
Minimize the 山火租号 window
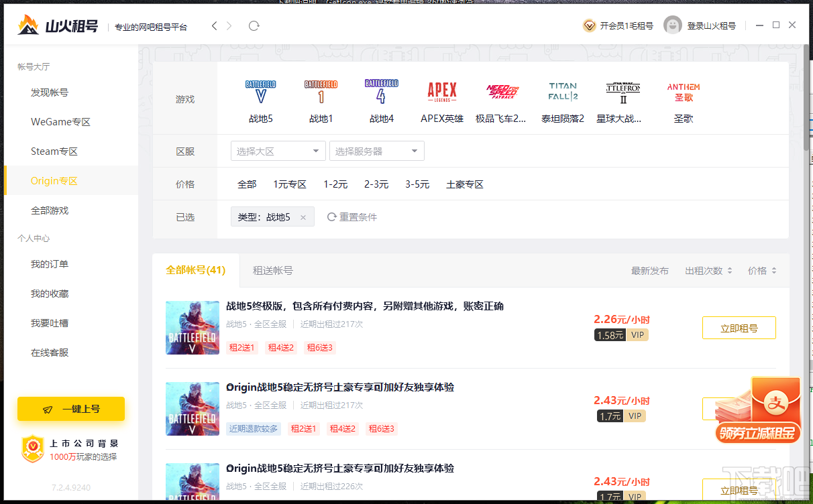[760, 25]
